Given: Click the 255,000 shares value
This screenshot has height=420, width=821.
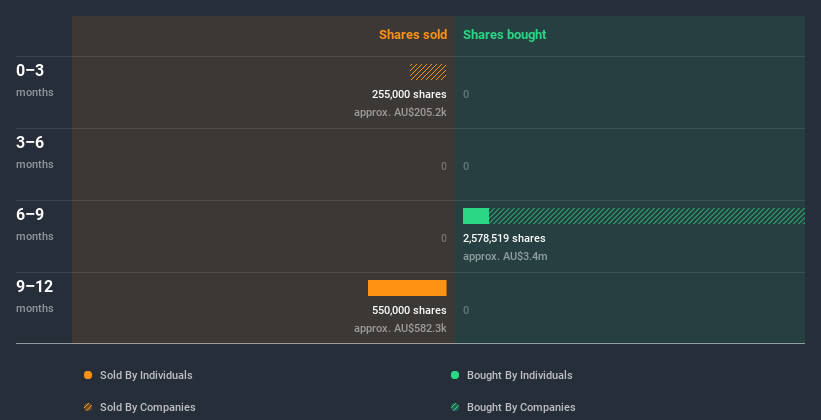Looking at the screenshot, I should pyautogui.click(x=409, y=94).
